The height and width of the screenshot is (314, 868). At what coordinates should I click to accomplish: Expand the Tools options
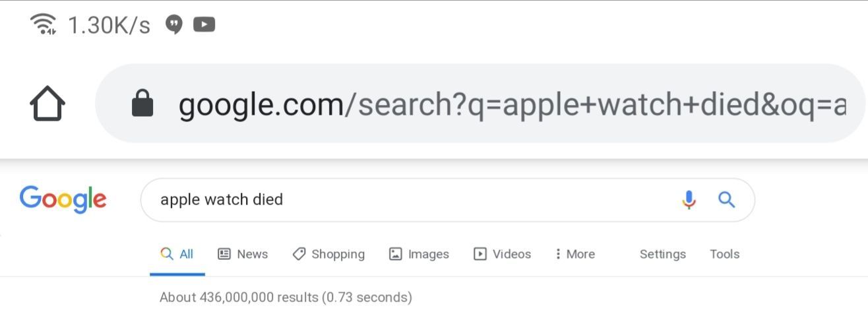(724, 254)
